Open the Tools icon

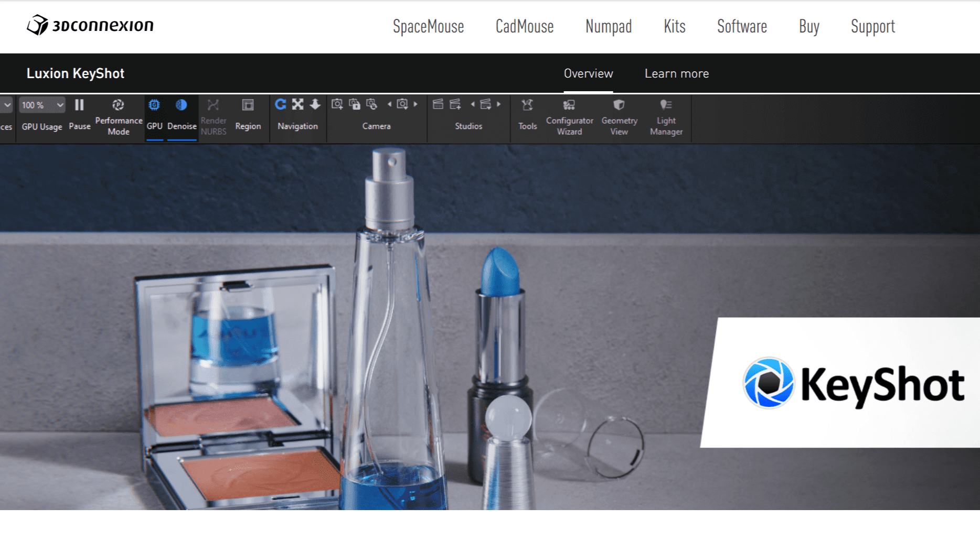(x=527, y=105)
